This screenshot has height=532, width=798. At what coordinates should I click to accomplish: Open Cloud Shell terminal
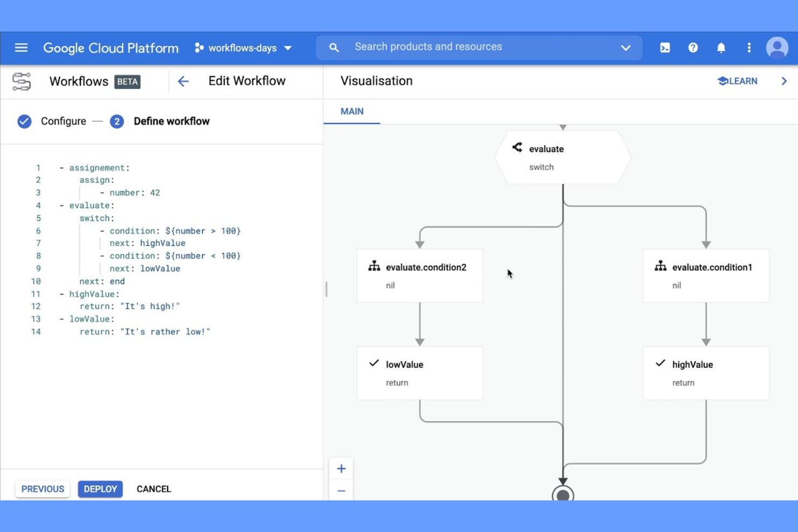(665, 48)
